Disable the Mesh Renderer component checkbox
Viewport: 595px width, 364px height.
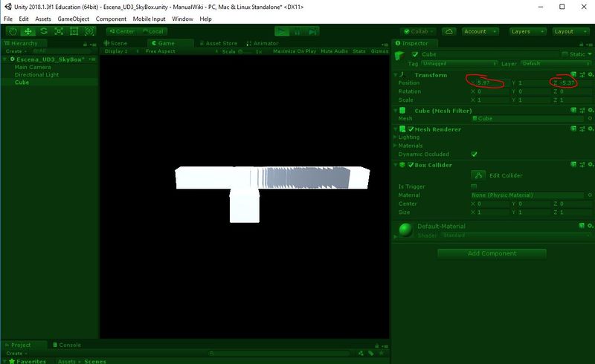(411, 129)
